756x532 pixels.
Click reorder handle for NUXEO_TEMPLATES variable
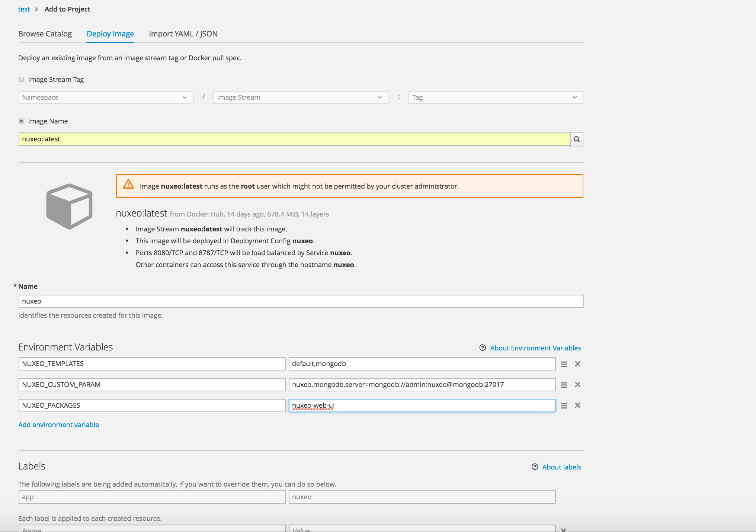click(564, 364)
